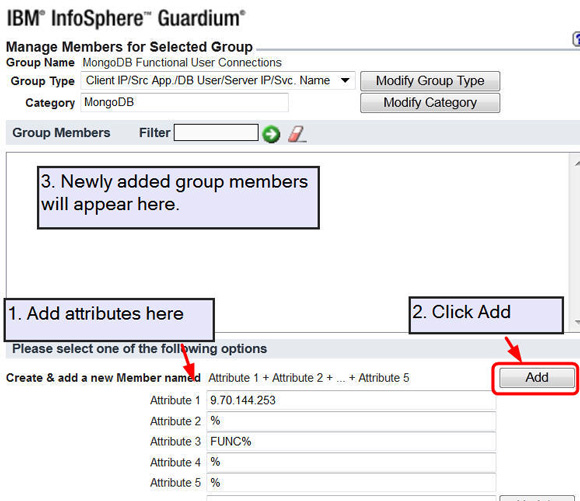Click the group members list scrollbar up arrow

coord(576,163)
